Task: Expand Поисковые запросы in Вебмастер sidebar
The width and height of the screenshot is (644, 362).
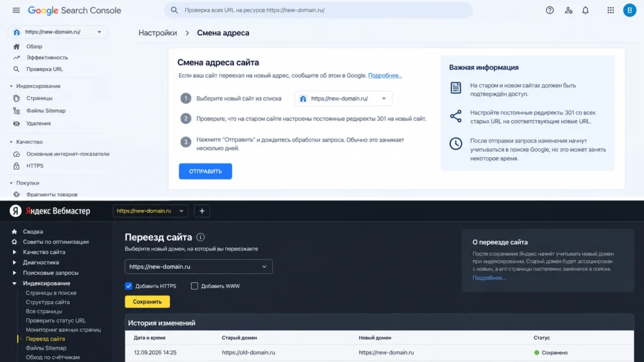Action: pos(14,273)
